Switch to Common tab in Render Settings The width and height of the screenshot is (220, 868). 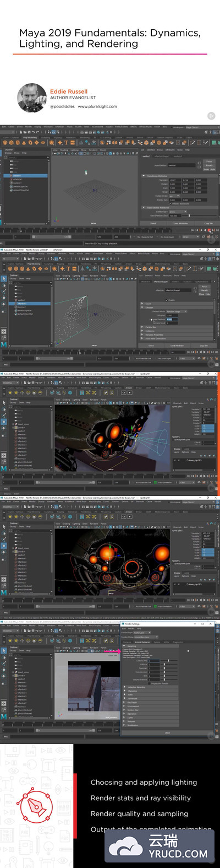(127, 642)
